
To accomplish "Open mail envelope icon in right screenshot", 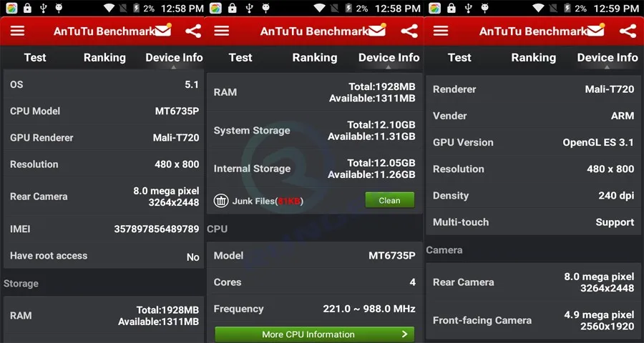I will point(596,30).
